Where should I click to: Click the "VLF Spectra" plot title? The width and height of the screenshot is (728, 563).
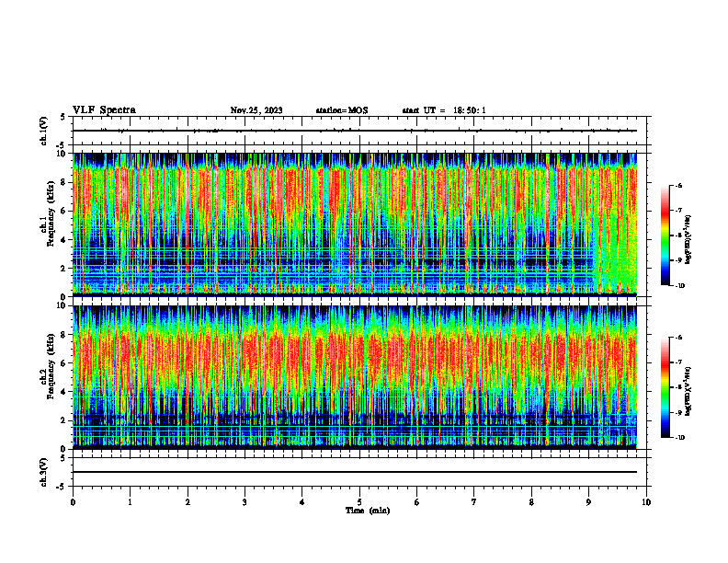(105, 110)
